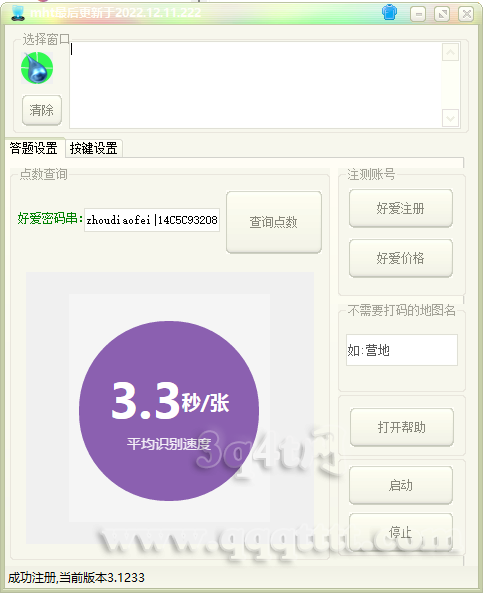This screenshot has height=593, width=483.
Task: Click the 点数查询 group label
Action: pyautogui.click(x=43, y=174)
